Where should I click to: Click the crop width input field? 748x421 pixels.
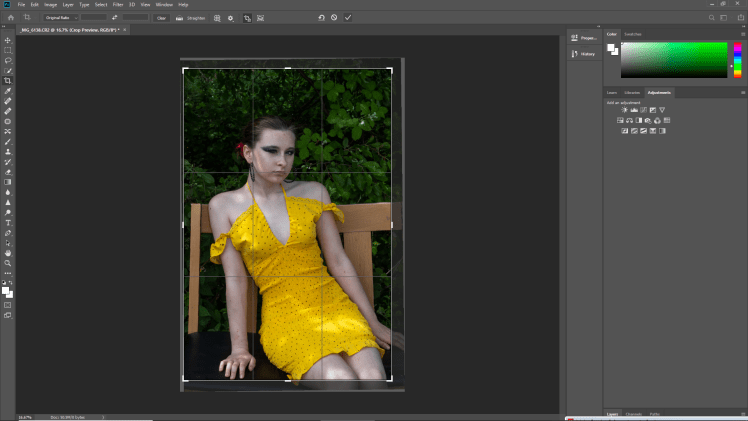[93, 18]
